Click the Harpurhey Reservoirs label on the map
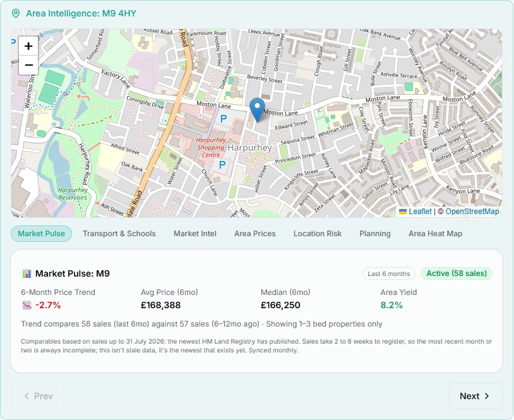The width and height of the screenshot is (514, 420). pos(73,193)
